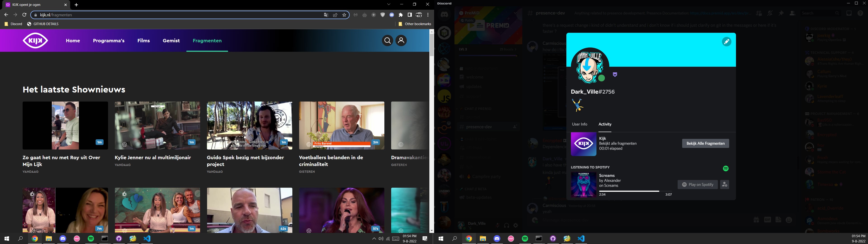Viewport: 868px width, 244px height.
Task: Open a new Chrome tab
Action: tap(76, 5)
